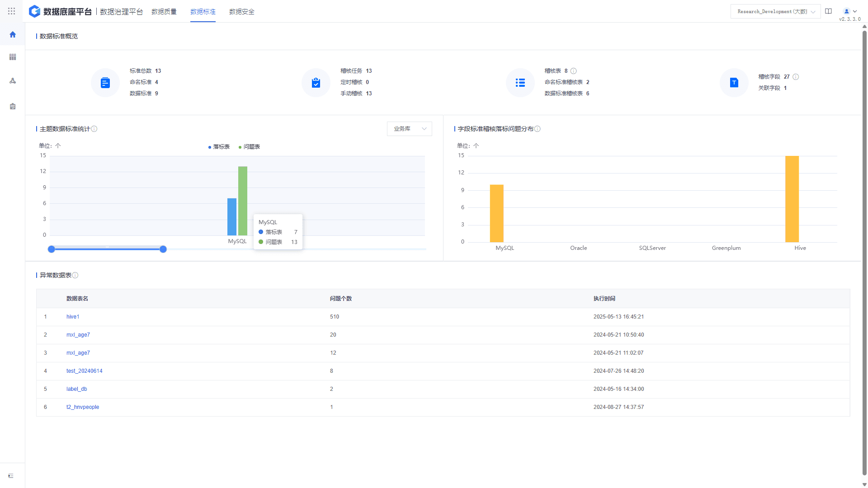Click the standards total document icon
The width and height of the screenshot is (868, 488).
(x=105, y=83)
